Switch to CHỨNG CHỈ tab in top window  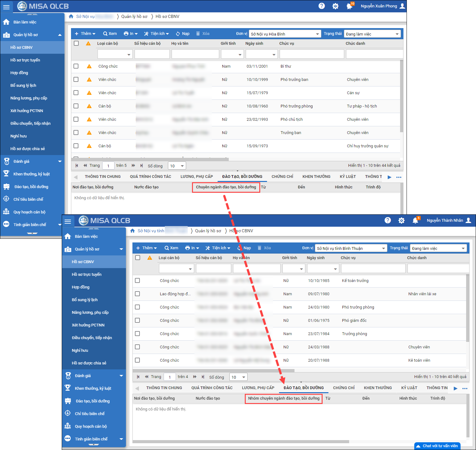tap(282, 177)
